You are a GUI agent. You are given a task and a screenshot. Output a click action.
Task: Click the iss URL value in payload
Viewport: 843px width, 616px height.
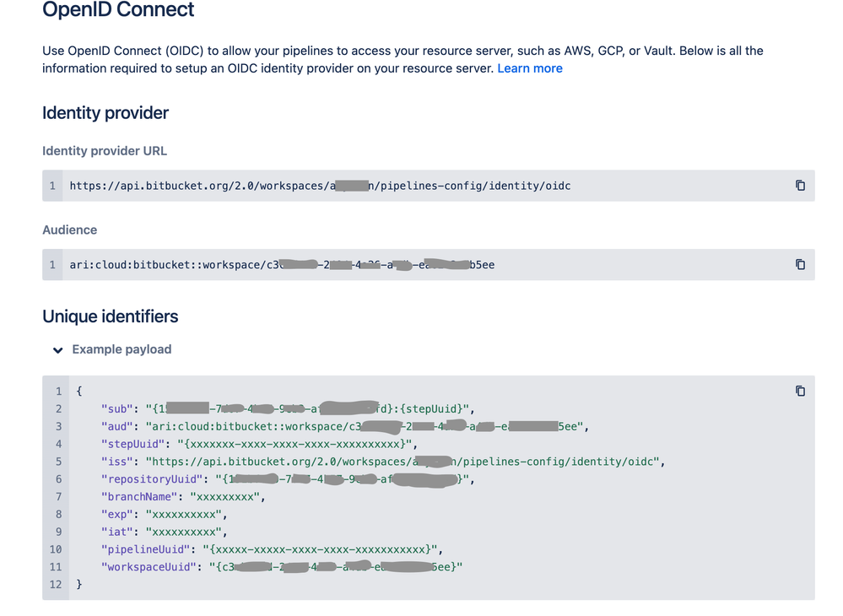tap(403, 462)
